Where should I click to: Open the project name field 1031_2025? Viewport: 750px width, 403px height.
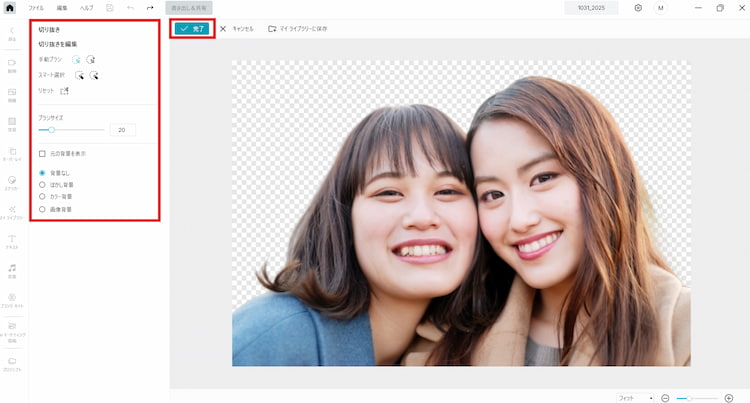[591, 8]
